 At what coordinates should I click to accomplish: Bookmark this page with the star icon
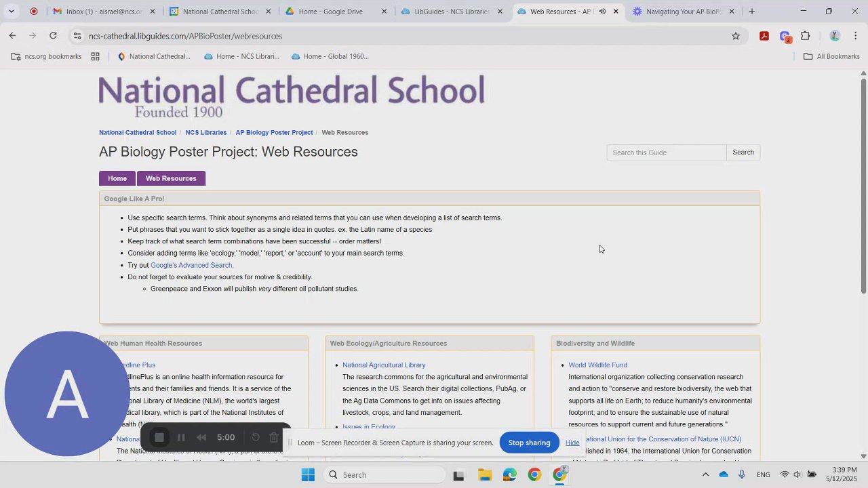[736, 36]
